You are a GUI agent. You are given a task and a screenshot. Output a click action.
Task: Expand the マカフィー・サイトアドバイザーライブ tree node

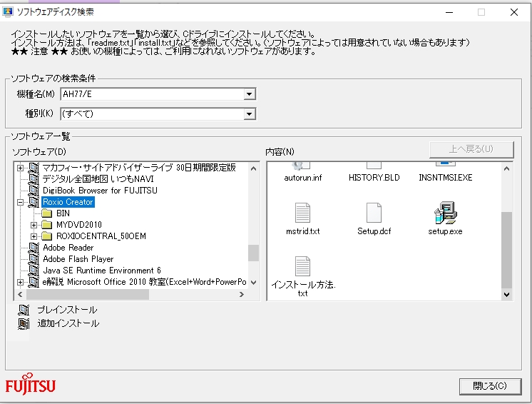(x=21, y=168)
